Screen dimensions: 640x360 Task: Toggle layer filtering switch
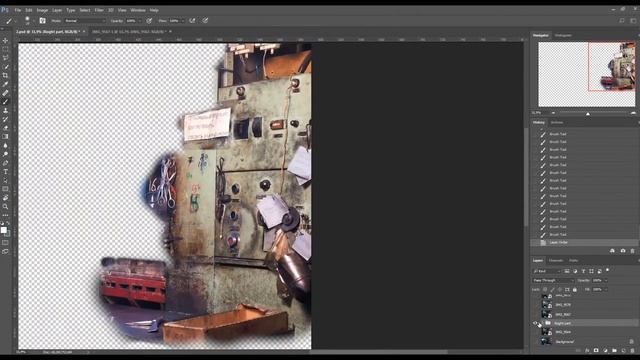pyautogui.click(x=607, y=270)
